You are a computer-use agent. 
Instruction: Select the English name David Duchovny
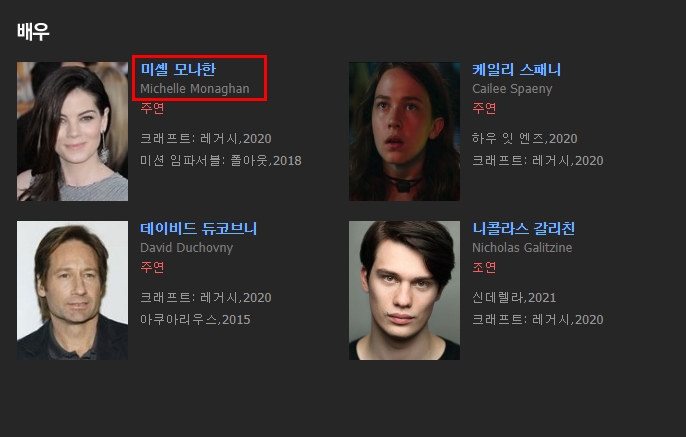point(187,248)
